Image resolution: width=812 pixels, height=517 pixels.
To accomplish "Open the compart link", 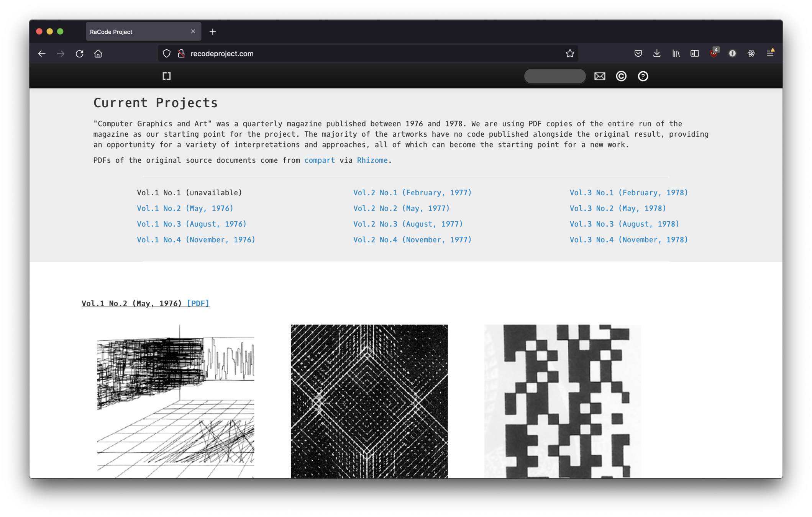I will 319,160.
